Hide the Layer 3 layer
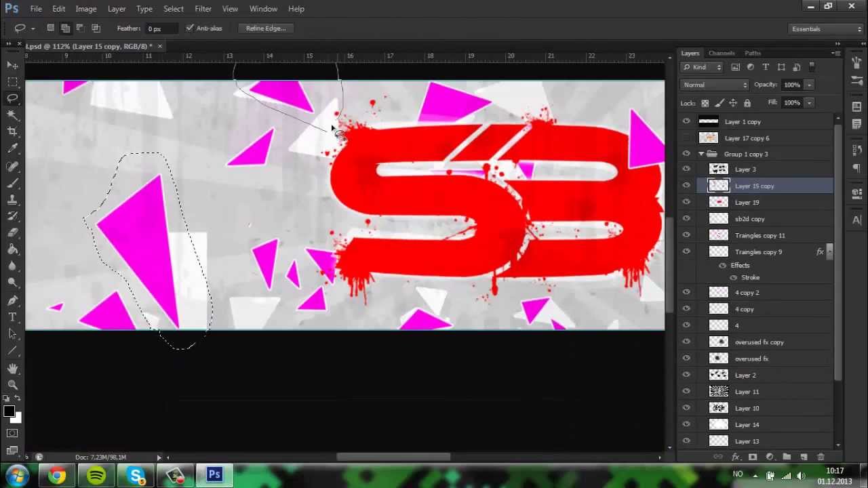This screenshot has width=868, height=488. pyautogui.click(x=686, y=169)
